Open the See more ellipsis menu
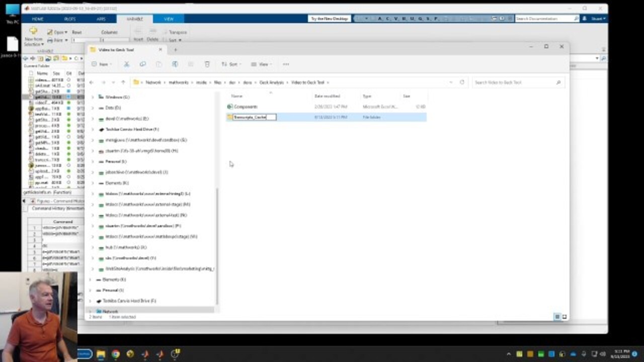The width and height of the screenshot is (644, 362). 286,64
